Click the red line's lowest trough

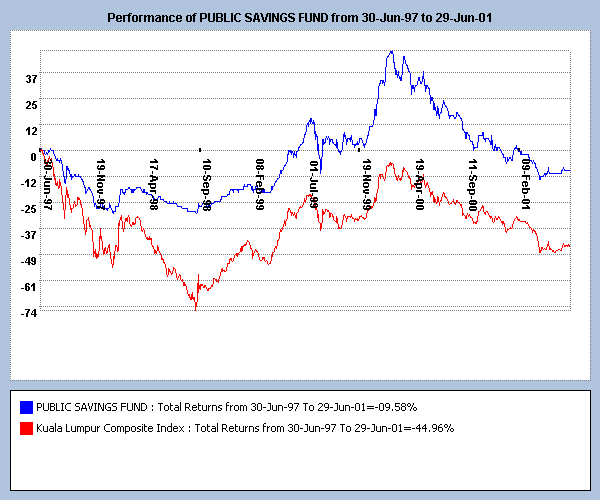point(196,309)
